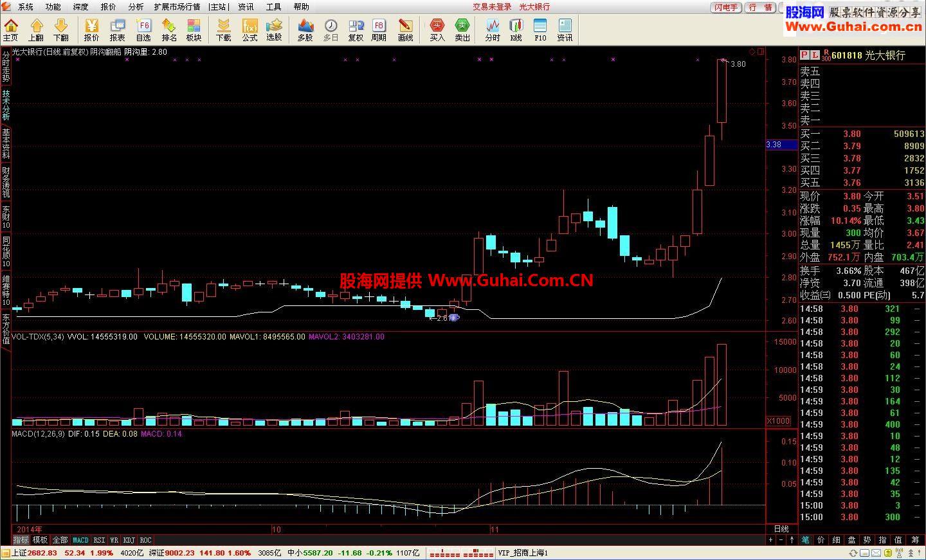Image resolution: width=926 pixels, height=560 pixels.
Task: Open the 报表 reports toolbar icon
Action: (x=117, y=30)
